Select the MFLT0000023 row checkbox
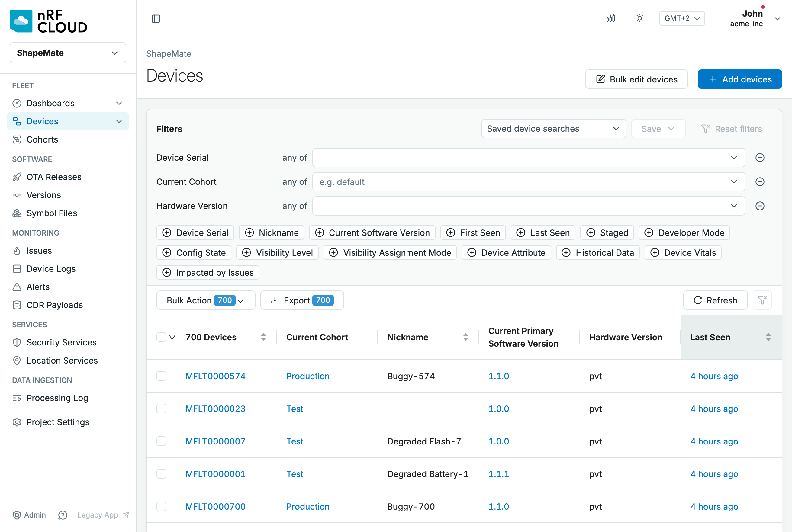 pyautogui.click(x=161, y=409)
